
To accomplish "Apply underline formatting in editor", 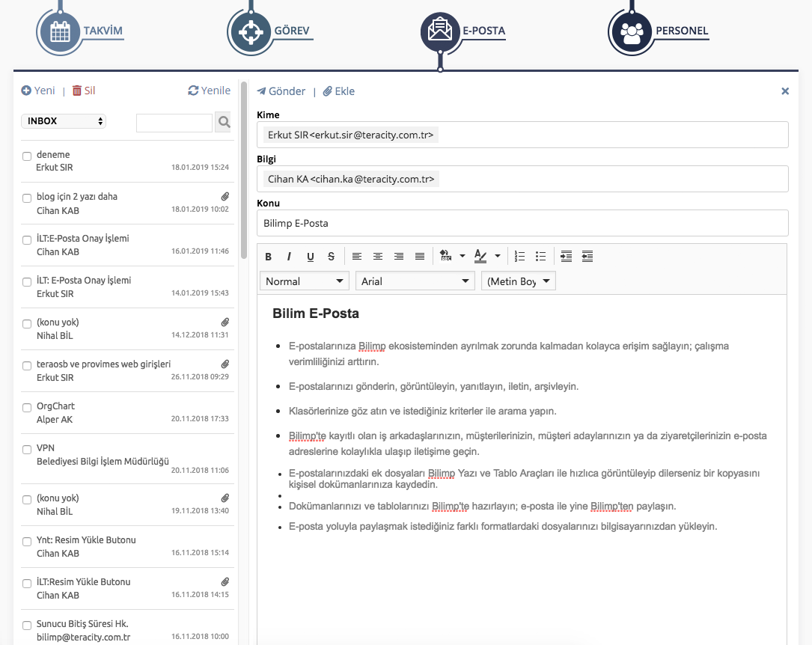I will (310, 257).
